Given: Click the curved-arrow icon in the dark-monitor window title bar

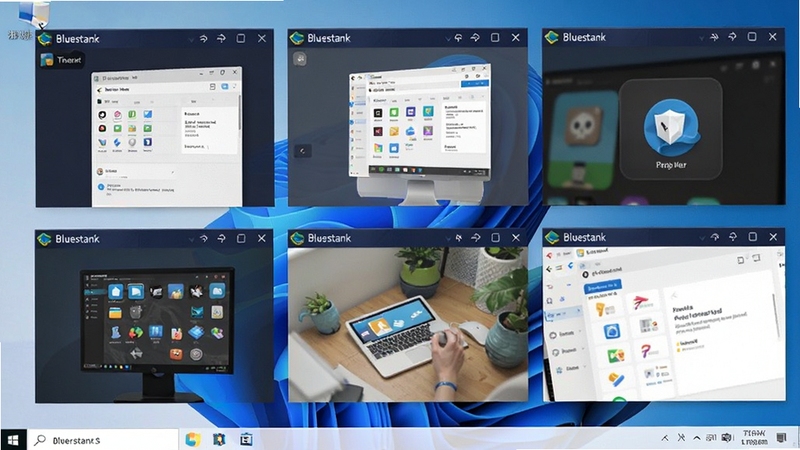Looking at the screenshot, I should click(204, 239).
